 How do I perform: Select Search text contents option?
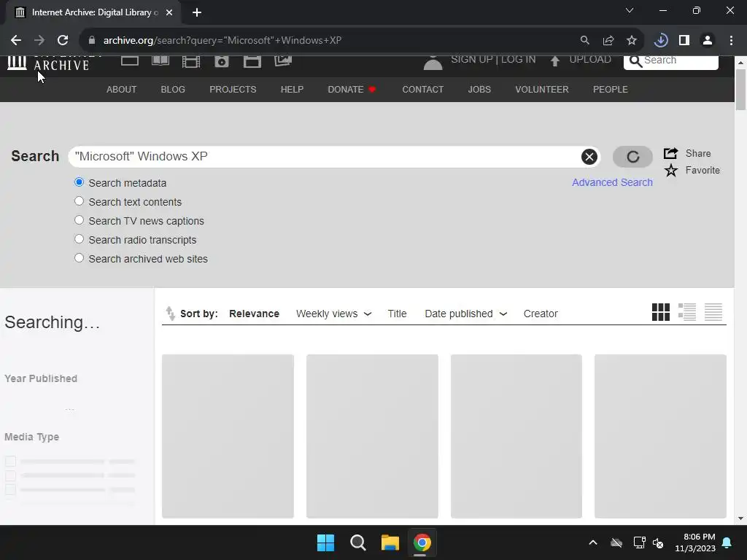(79, 201)
